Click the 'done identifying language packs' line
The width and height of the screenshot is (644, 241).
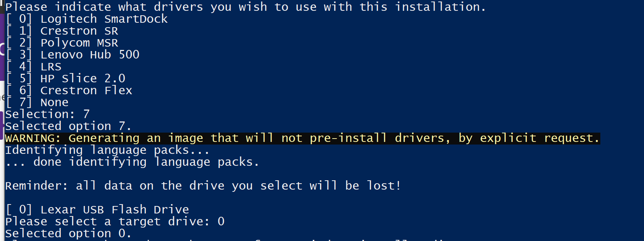(132, 162)
